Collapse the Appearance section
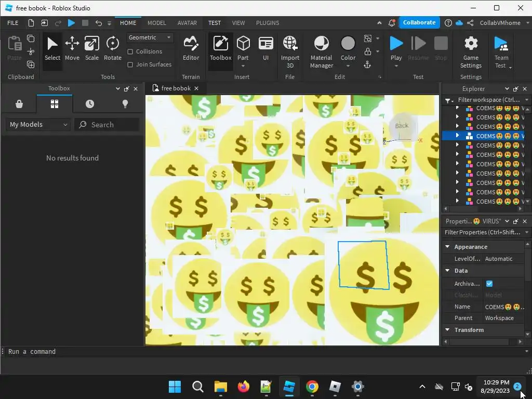This screenshot has width=532, height=399. [x=447, y=246]
